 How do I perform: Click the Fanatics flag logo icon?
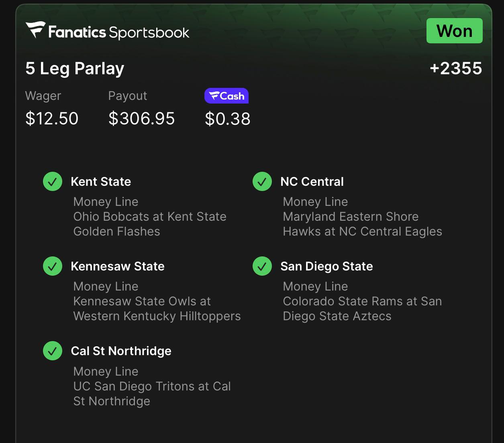point(35,30)
